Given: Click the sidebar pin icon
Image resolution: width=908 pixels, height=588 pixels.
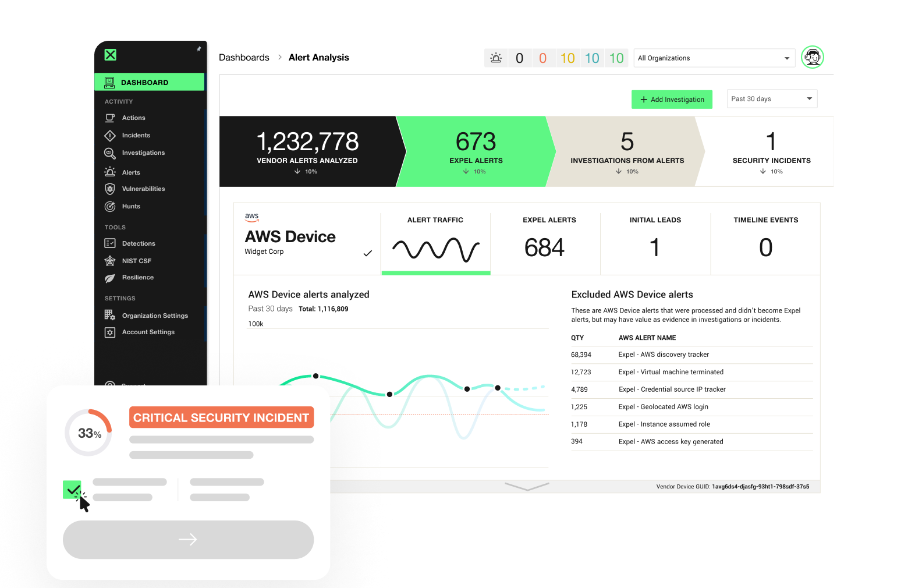Looking at the screenshot, I should click(199, 49).
